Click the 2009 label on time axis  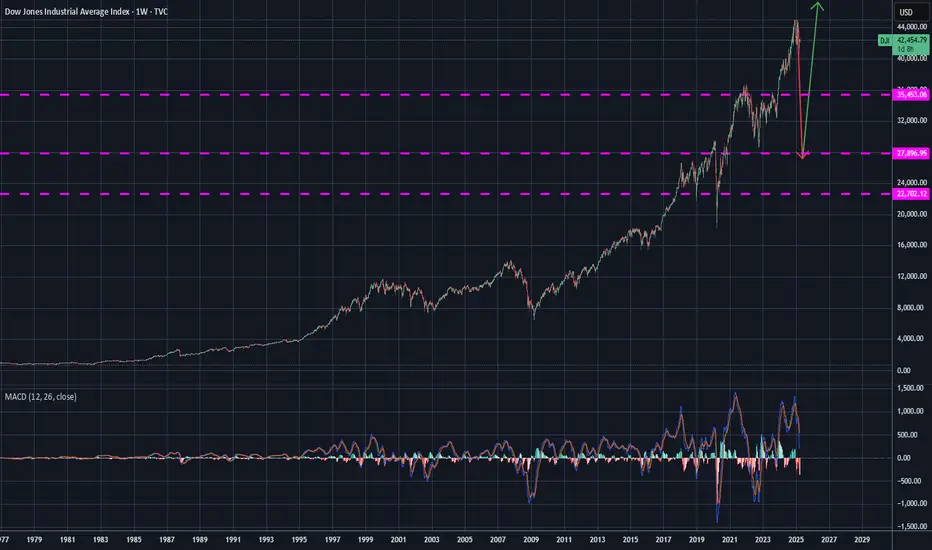point(531,540)
